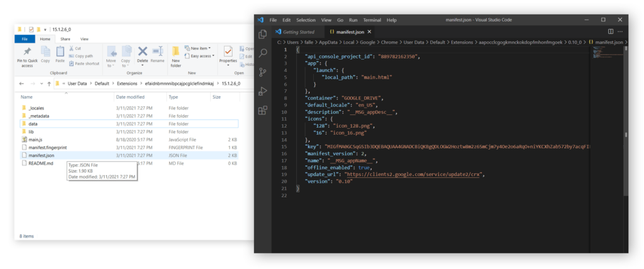Open the Properties dropdown arrow below Properties
This screenshot has height=269, width=644.
point(228,65)
